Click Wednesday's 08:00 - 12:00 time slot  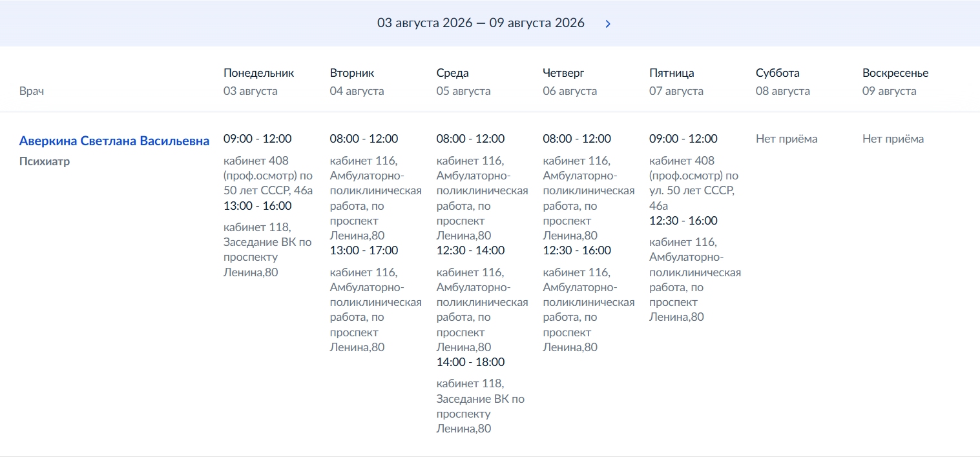coord(470,138)
